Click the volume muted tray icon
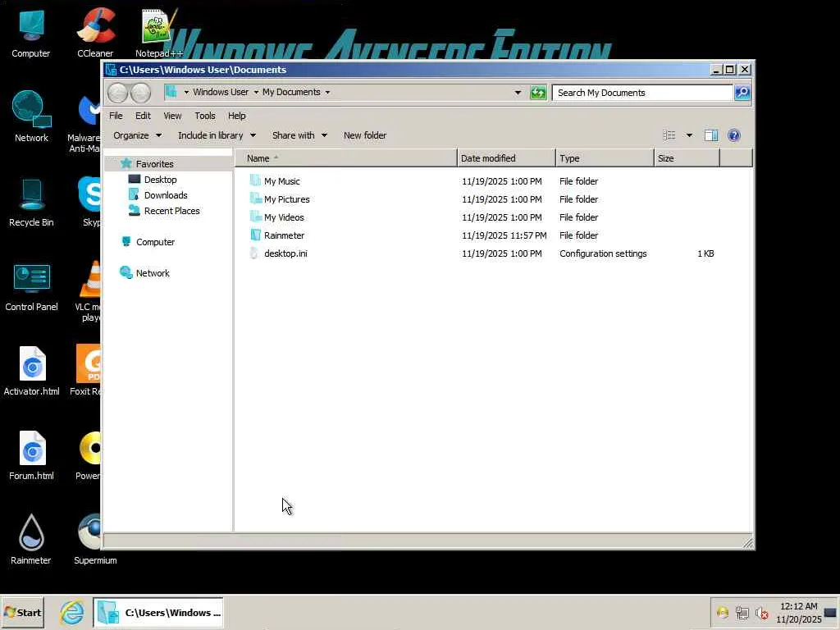 point(762,613)
